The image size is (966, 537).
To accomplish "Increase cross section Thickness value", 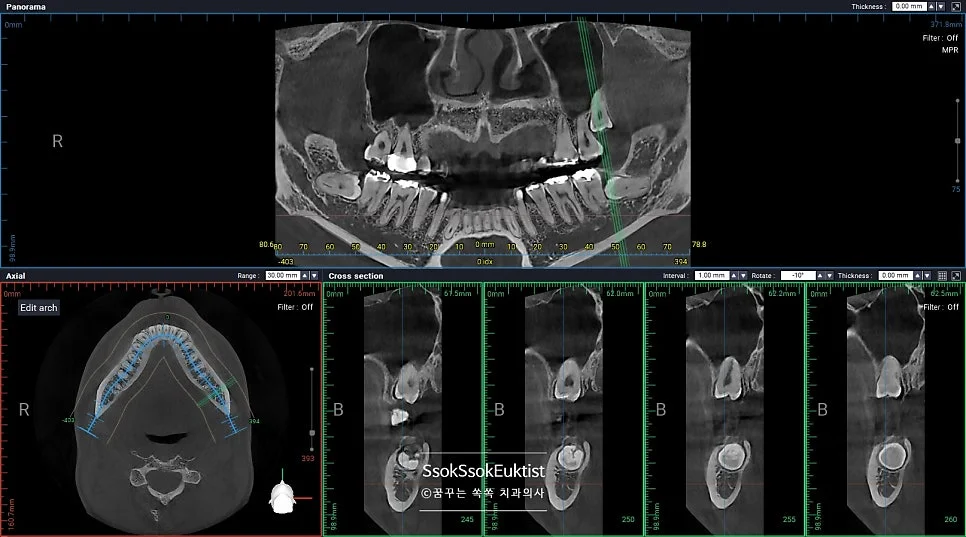I will [x=918, y=276].
